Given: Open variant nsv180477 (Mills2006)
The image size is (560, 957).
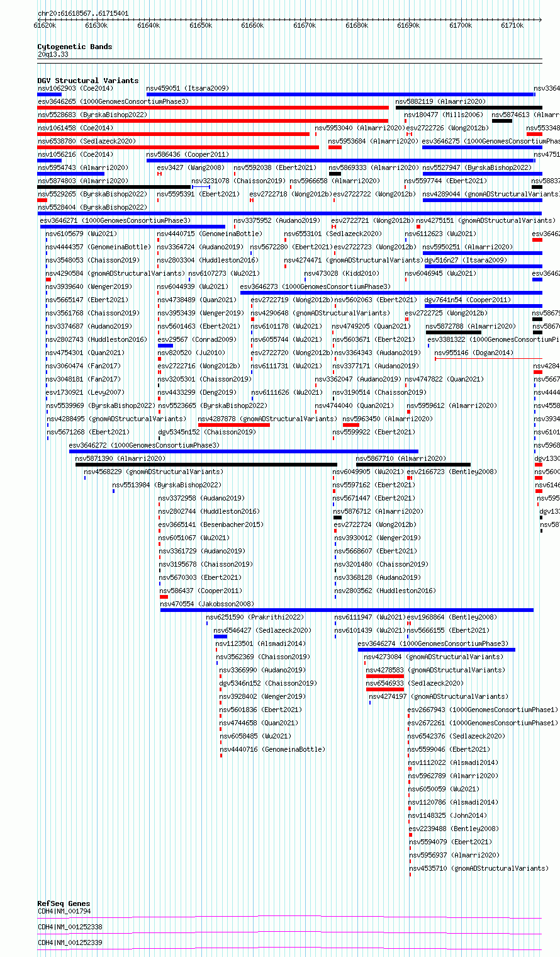Looking at the screenshot, I should click(x=444, y=115).
